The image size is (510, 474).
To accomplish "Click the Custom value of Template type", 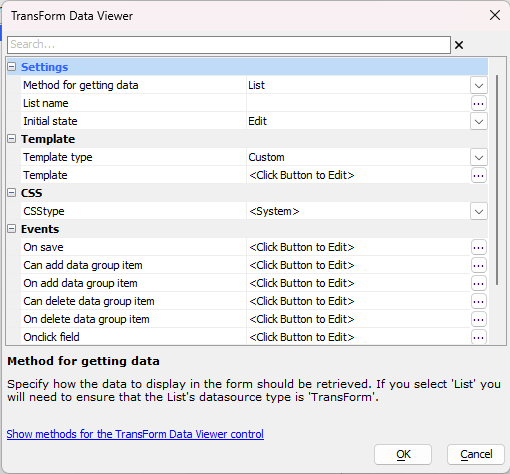I will tap(266, 157).
